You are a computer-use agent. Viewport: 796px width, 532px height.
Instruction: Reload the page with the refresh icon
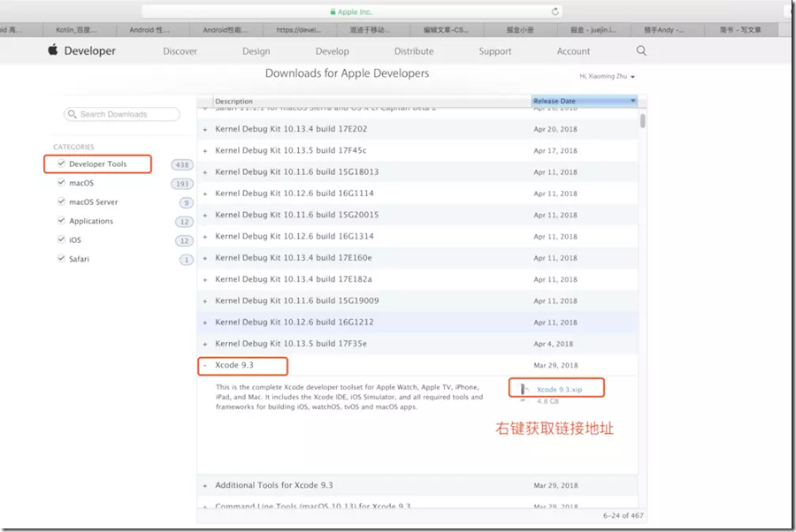[x=555, y=11]
